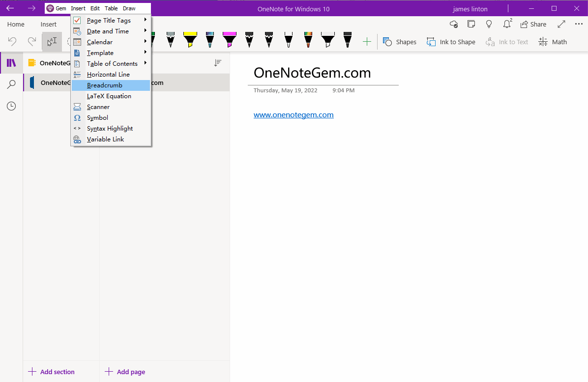This screenshot has height=382, width=588.
Task: Click the sync status cloud icon
Action: 454,25
